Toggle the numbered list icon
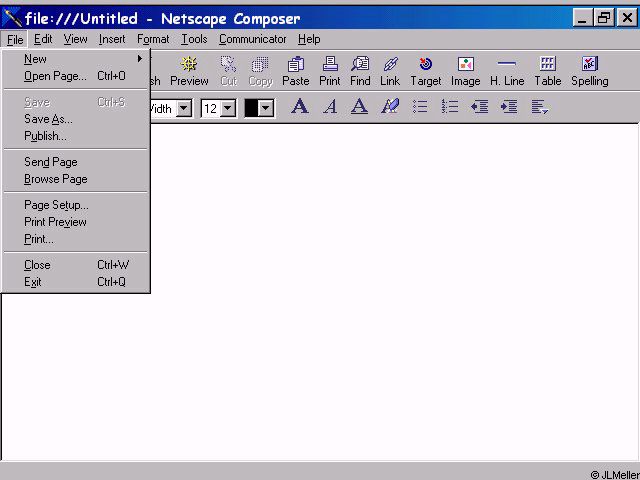Screen dimensions: 640x480 click(449, 107)
